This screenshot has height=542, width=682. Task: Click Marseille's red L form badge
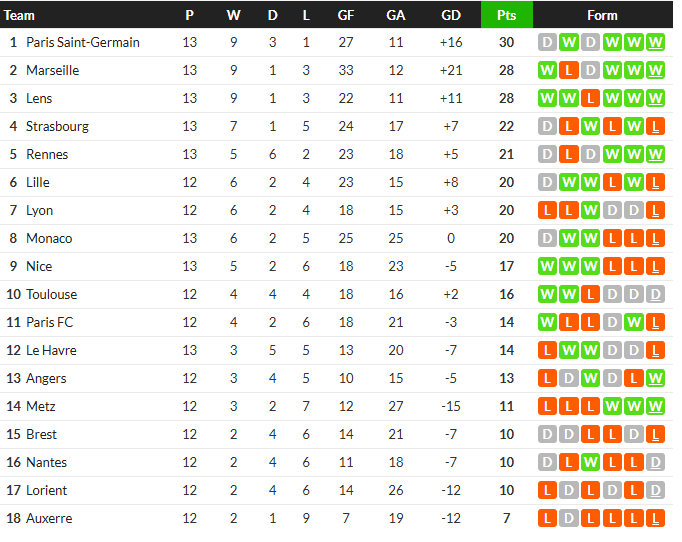point(569,70)
